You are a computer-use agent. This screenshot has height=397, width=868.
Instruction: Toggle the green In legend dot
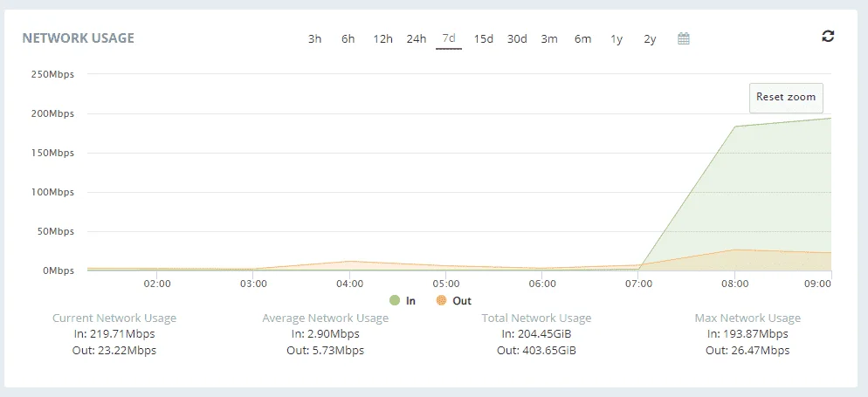pos(395,301)
